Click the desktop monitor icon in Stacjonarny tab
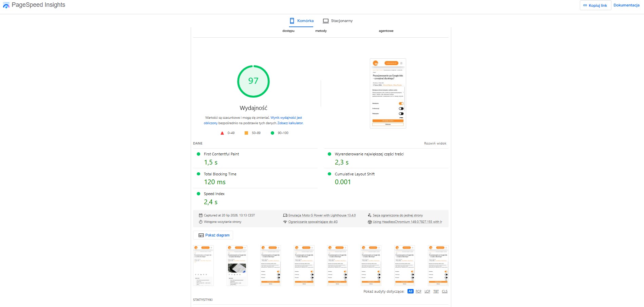644x307 pixels. (x=326, y=21)
